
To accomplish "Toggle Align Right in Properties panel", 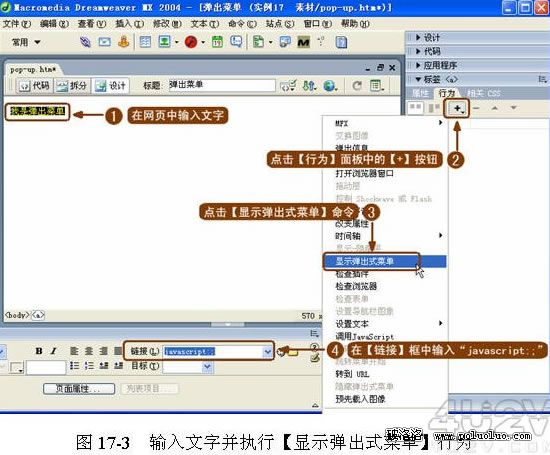I will [x=103, y=350].
